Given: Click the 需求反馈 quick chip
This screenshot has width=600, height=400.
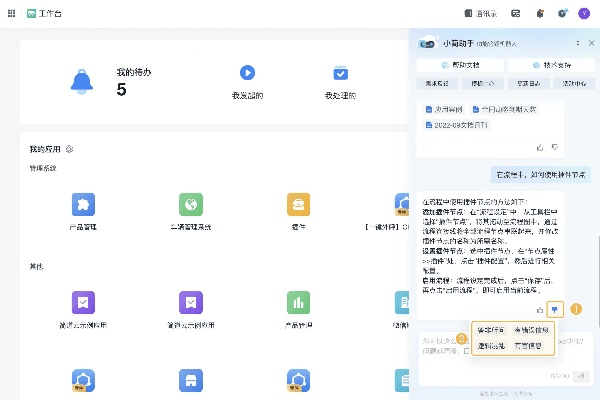Looking at the screenshot, I should click(x=437, y=83).
